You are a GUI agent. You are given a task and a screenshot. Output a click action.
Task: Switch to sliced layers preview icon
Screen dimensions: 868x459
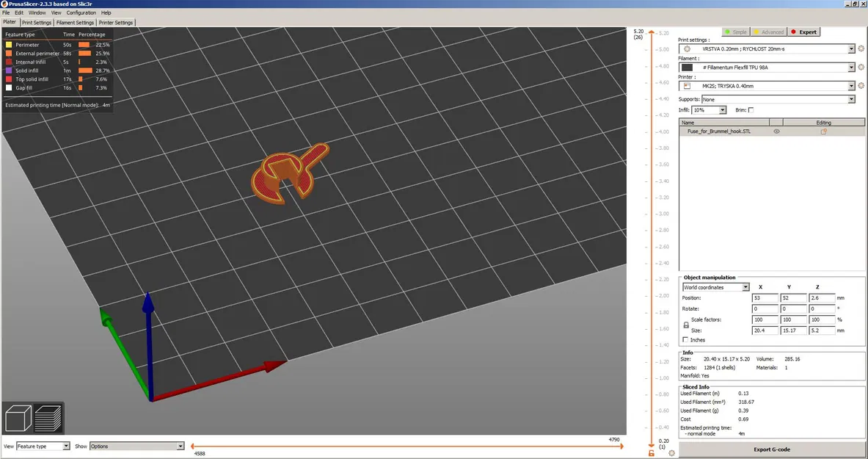pyautogui.click(x=48, y=419)
